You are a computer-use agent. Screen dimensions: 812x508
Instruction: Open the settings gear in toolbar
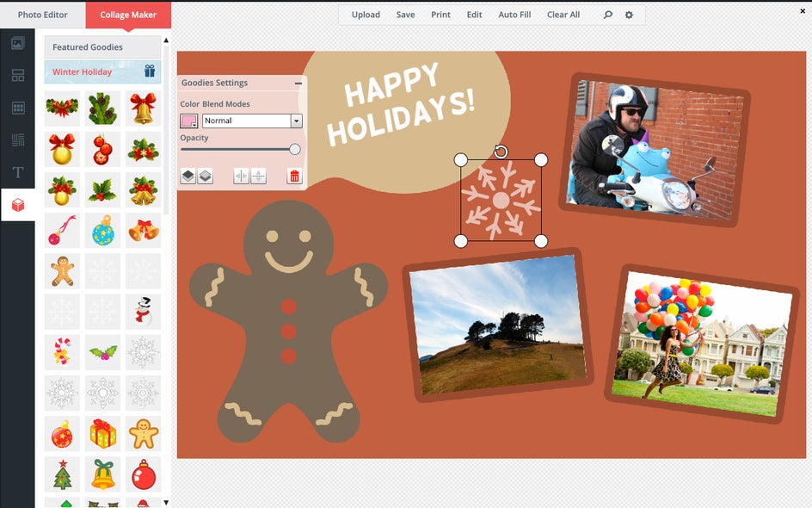(629, 15)
